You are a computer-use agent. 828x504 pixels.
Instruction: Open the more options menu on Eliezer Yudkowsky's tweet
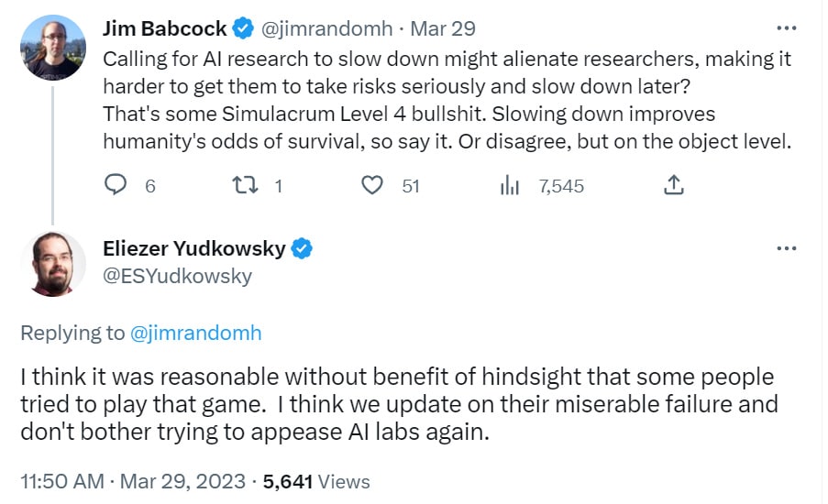[x=787, y=248]
